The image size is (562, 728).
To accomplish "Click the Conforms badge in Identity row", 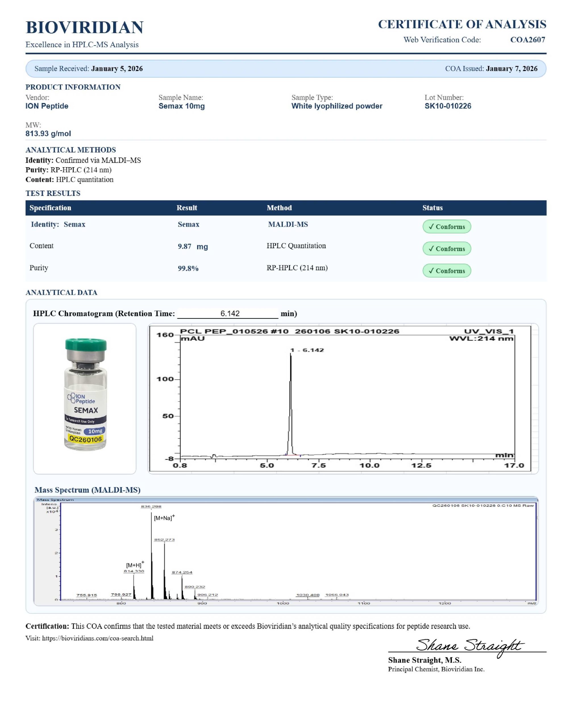I will click(446, 227).
